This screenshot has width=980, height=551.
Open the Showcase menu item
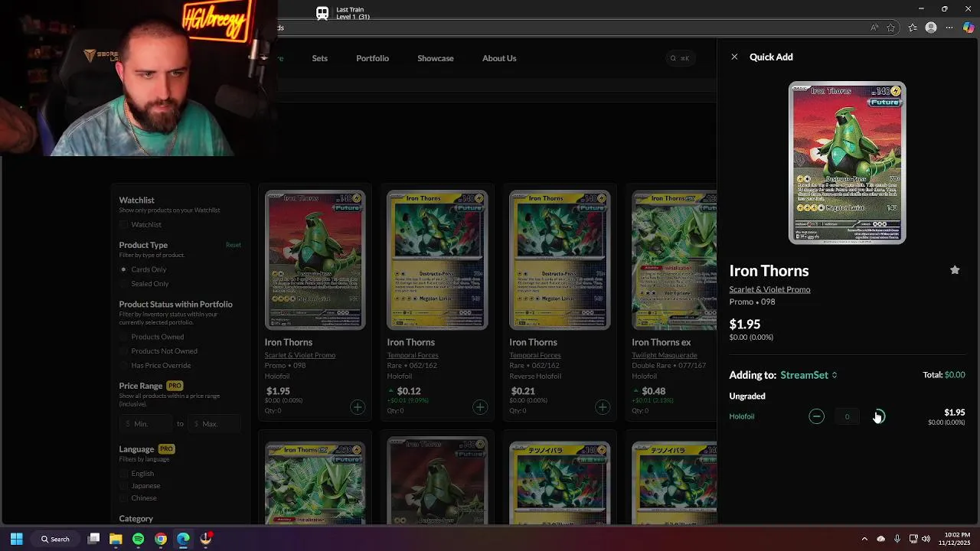click(x=436, y=58)
